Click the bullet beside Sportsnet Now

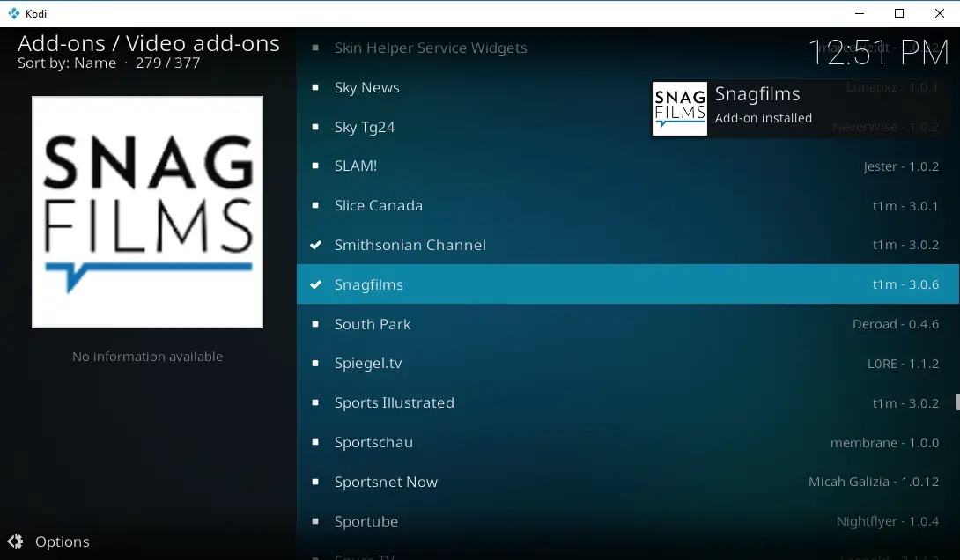315,482
